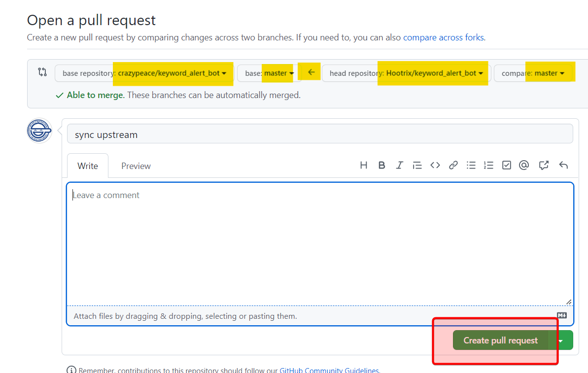The image size is (588, 373).
Task: Insert code formatting with the <> icon
Action: [x=435, y=166]
